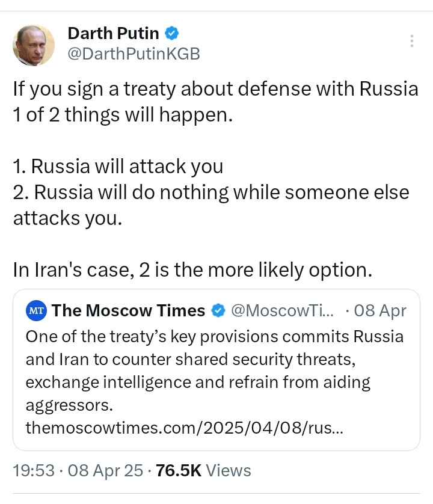Click the blue verified badge beside Darth Putin

click(x=171, y=33)
